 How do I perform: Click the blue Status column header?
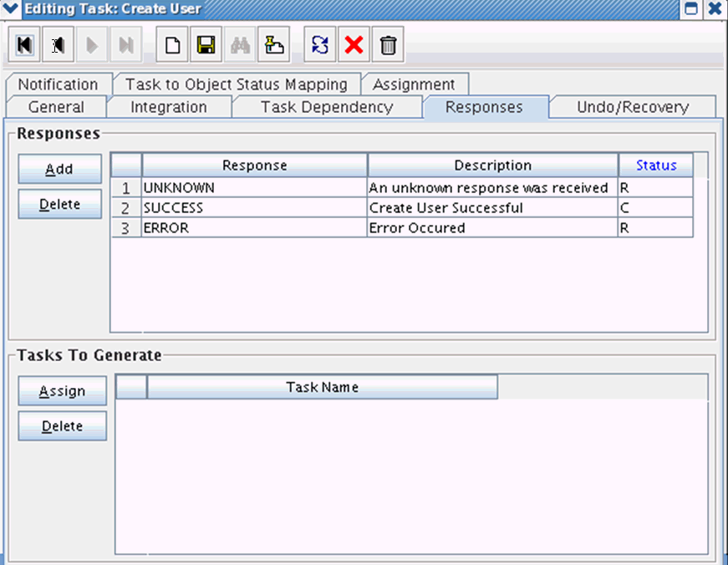coord(656,165)
